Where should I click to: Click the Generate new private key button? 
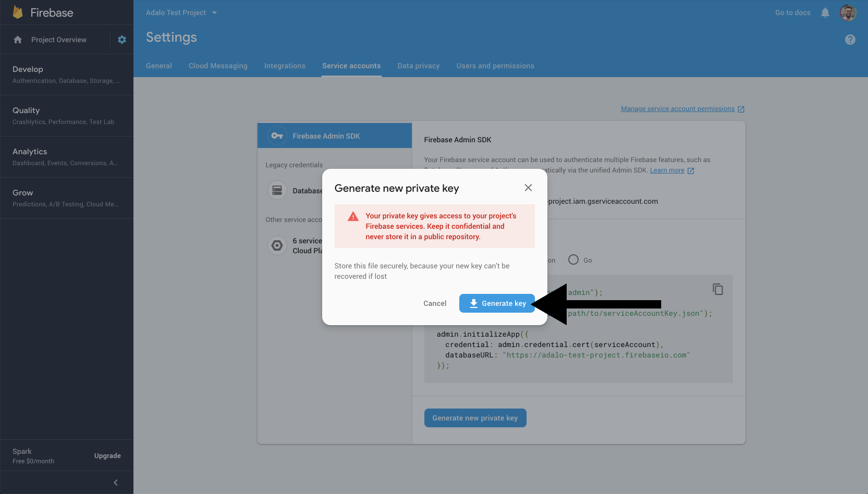pos(475,418)
